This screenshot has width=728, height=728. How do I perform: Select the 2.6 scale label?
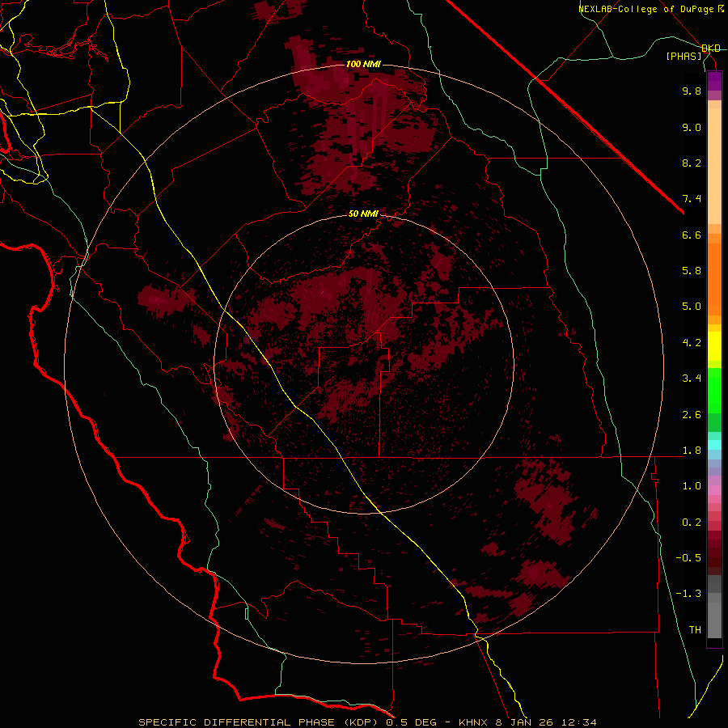tap(692, 415)
